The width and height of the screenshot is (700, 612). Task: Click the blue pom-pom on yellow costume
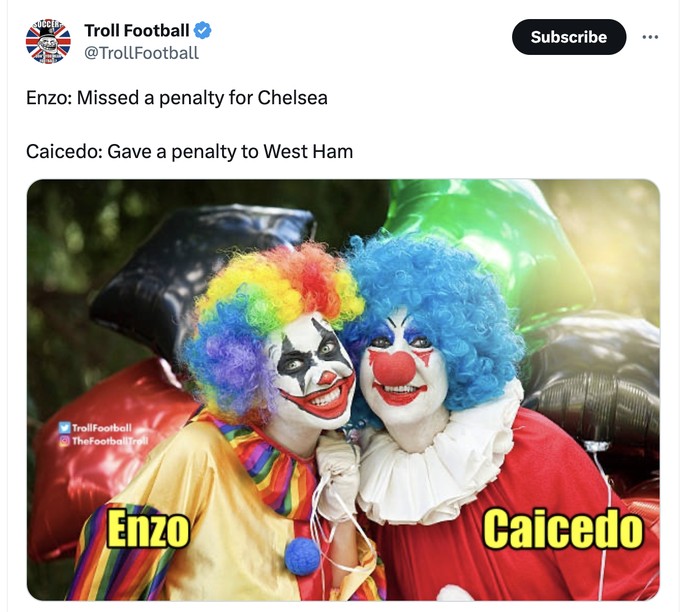click(x=302, y=556)
